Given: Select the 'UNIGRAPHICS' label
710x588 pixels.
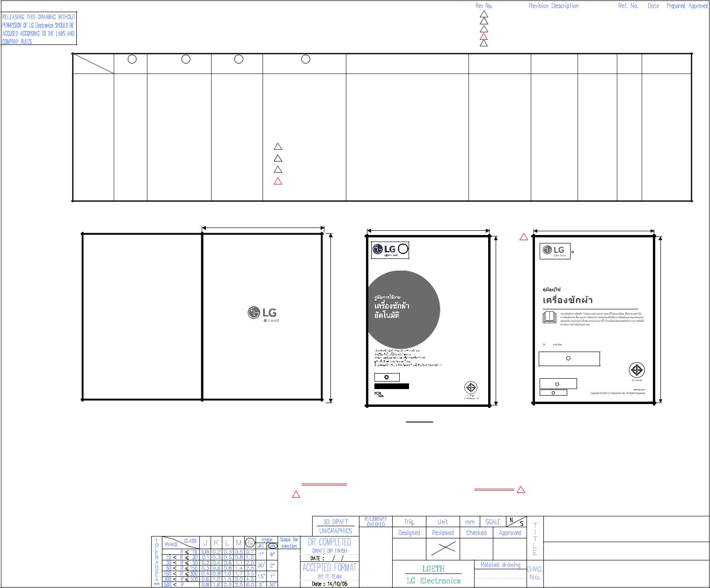Looking at the screenshot, I should click(336, 531).
